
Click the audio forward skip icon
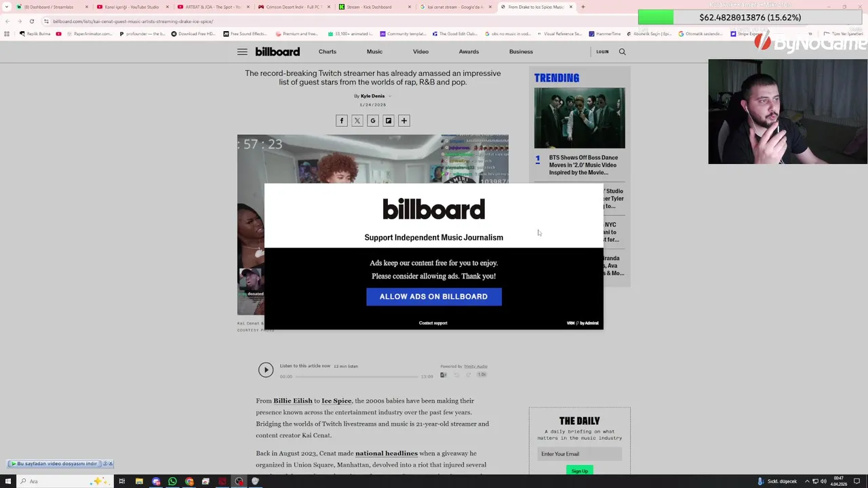point(468,375)
